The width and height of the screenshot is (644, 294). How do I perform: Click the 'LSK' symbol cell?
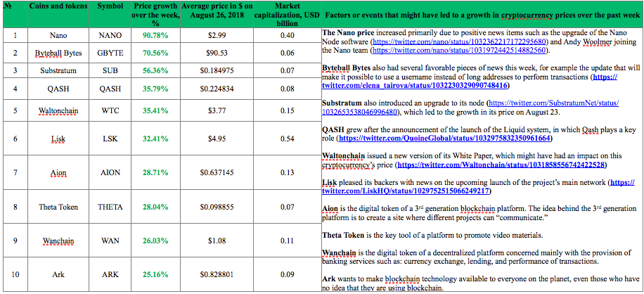(110, 139)
